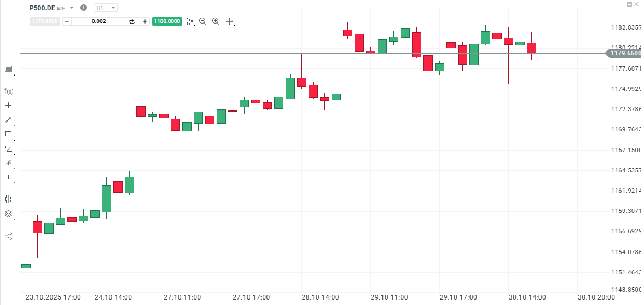Select the rectangle shape drawing tool
Screen dimensions: 644x305
(x=8, y=134)
